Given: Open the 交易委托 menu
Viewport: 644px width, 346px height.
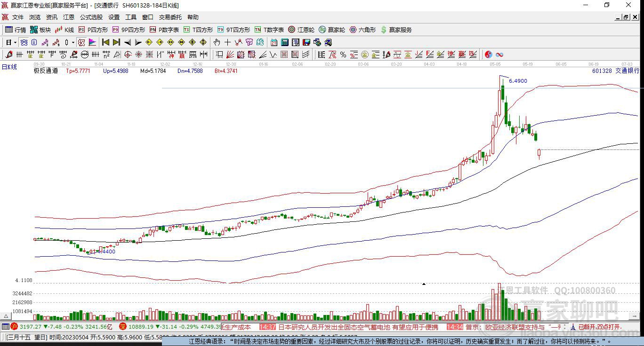Looking at the screenshot, I should (170, 17).
